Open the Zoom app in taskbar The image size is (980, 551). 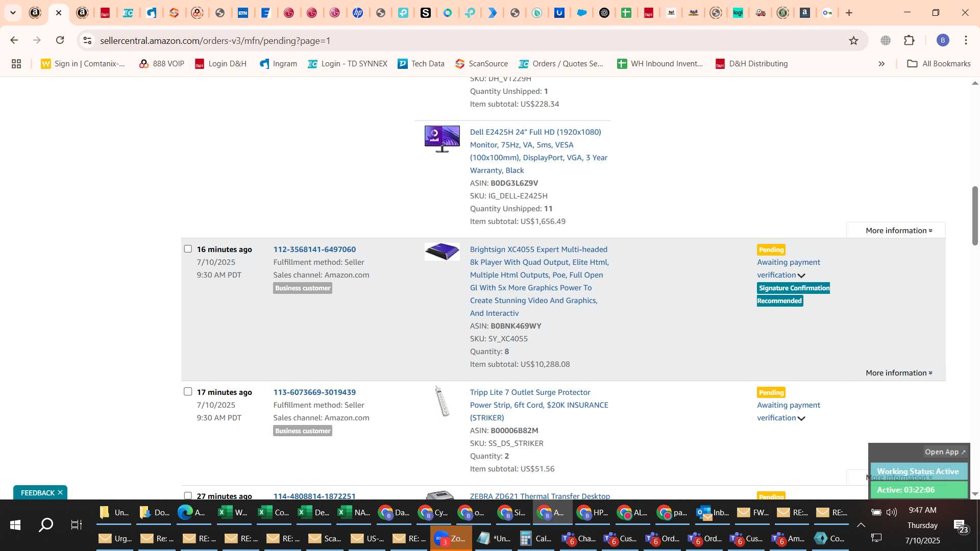pyautogui.click(x=451, y=539)
